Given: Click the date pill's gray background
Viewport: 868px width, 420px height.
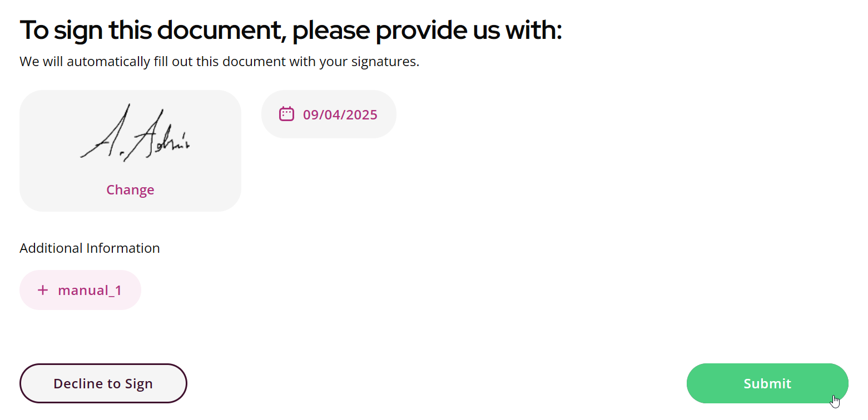Looking at the screenshot, I should 385,128.
